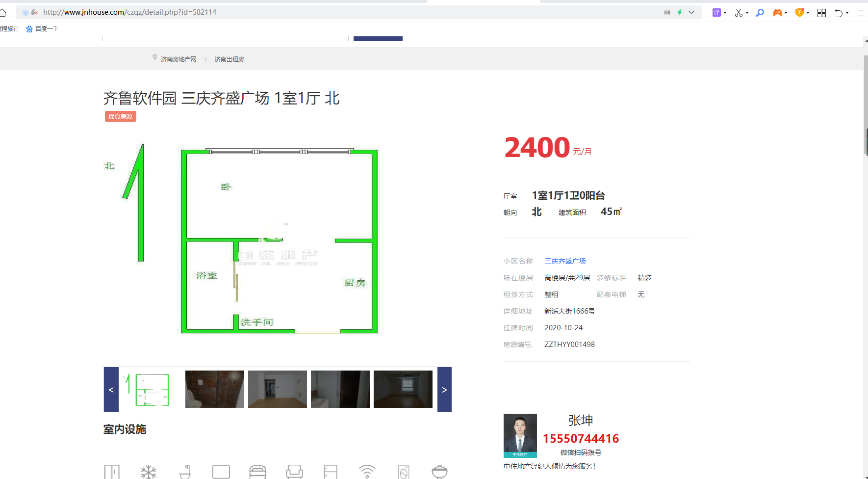Click the next arrow on photo carousel

[444, 390]
